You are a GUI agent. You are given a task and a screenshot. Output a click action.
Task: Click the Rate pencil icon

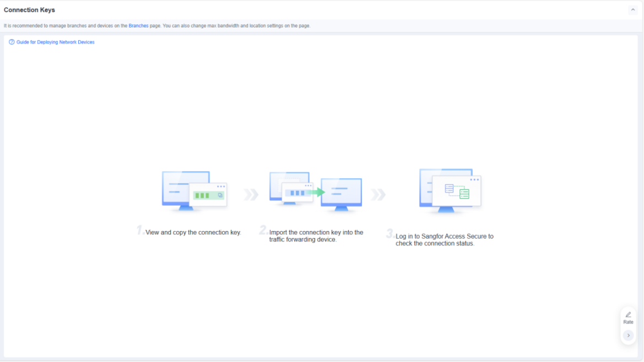coord(628,315)
